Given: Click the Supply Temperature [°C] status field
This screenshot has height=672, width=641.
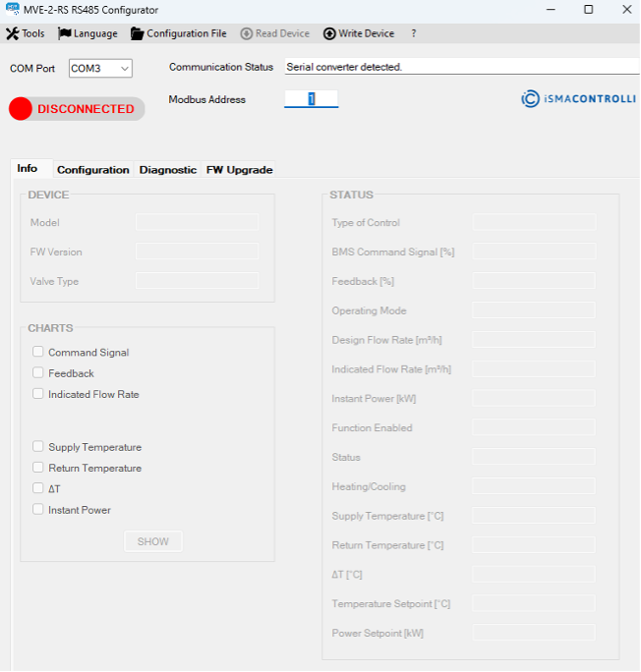Looking at the screenshot, I should click(x=534, y=516).
